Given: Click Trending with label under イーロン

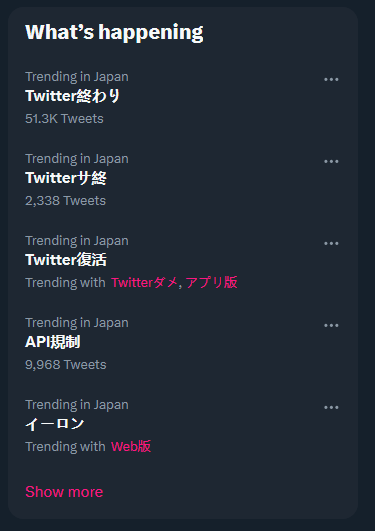Looking at the screenshot, I should [65, 446].
